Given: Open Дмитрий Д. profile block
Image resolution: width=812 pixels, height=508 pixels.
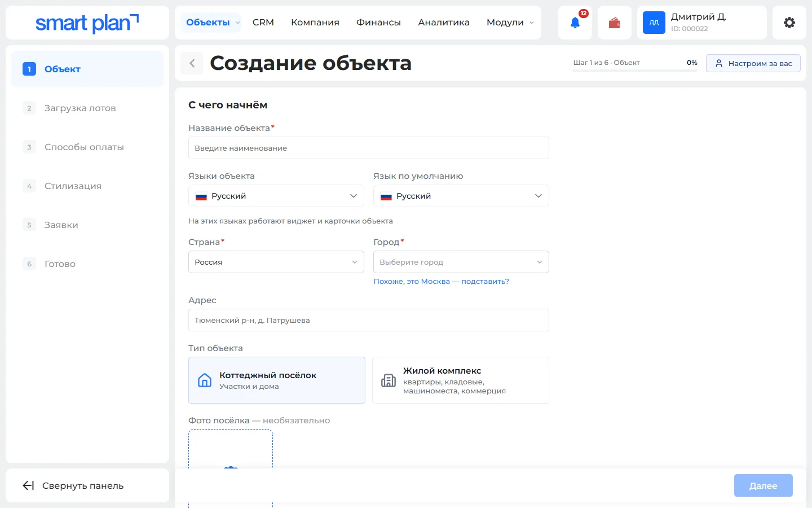Looking at the screenshot, I should click(702, 23).
